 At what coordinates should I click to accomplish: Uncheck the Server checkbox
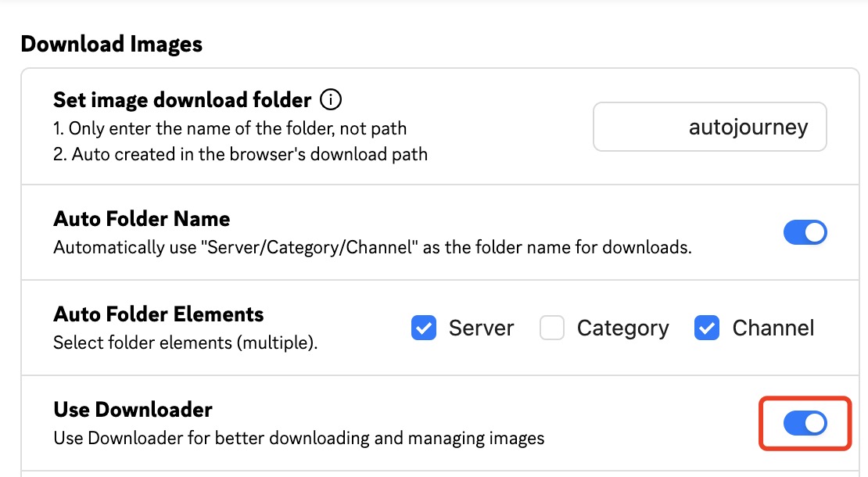click(x=423, y=328)
